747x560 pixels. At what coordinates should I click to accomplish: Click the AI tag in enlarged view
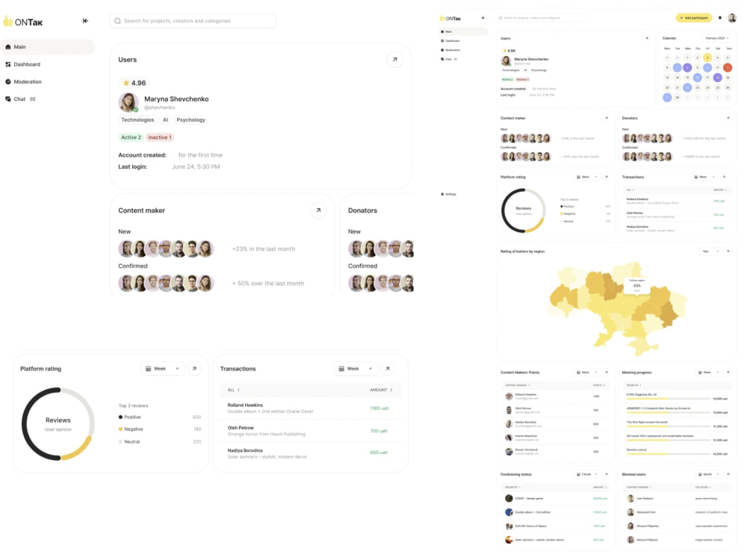click(x=165, y=120)
